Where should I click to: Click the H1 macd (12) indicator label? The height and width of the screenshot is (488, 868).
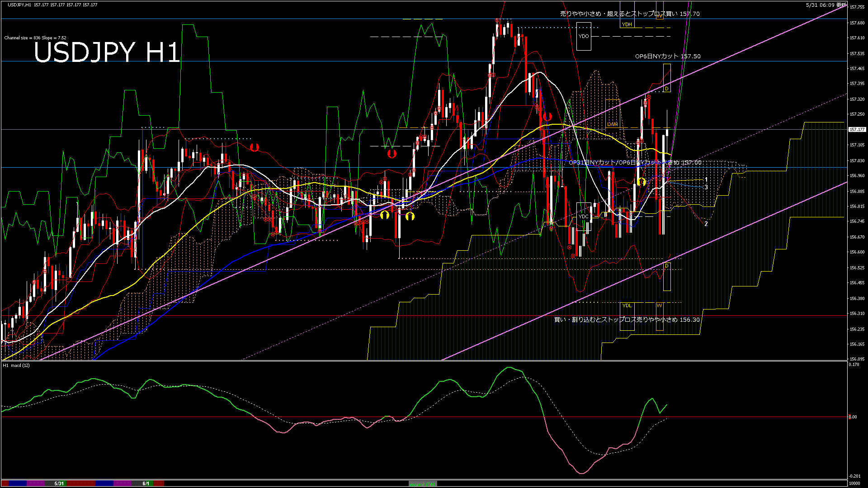click(16, 365)
